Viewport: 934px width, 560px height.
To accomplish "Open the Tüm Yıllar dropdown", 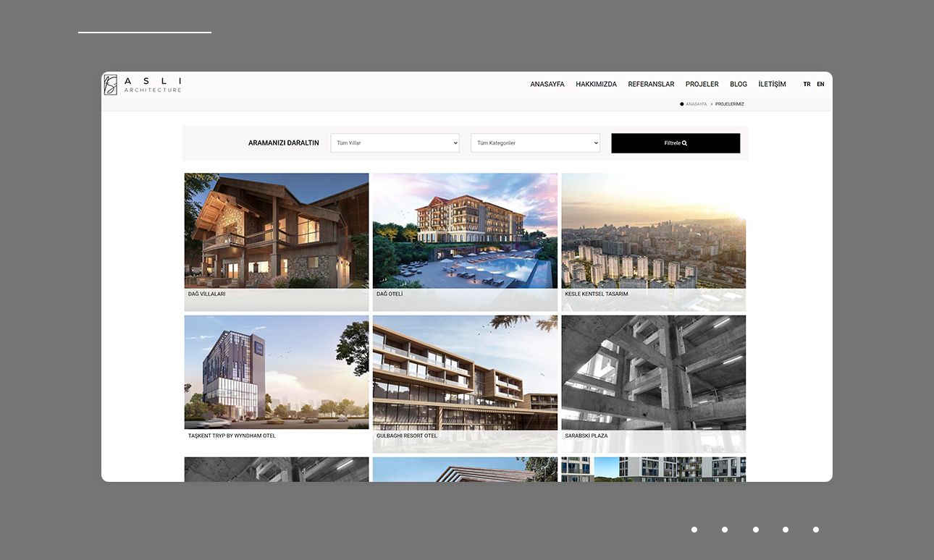I will pyautogui.click(x=395, y=143).
